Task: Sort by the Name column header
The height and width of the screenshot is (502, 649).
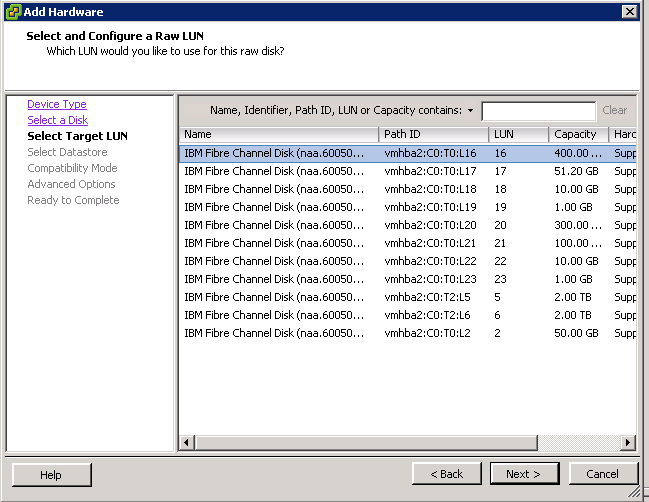Action: 279,135
